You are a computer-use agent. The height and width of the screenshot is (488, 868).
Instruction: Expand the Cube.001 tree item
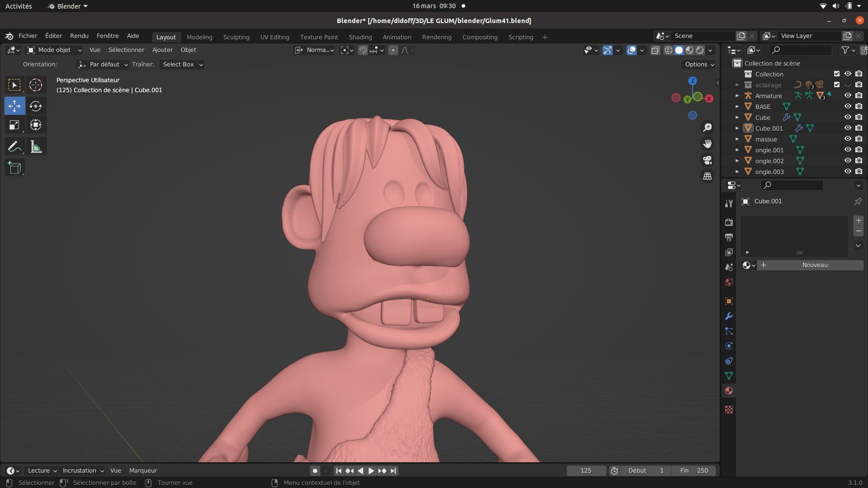pyautogui.click(x=737, y=128)
